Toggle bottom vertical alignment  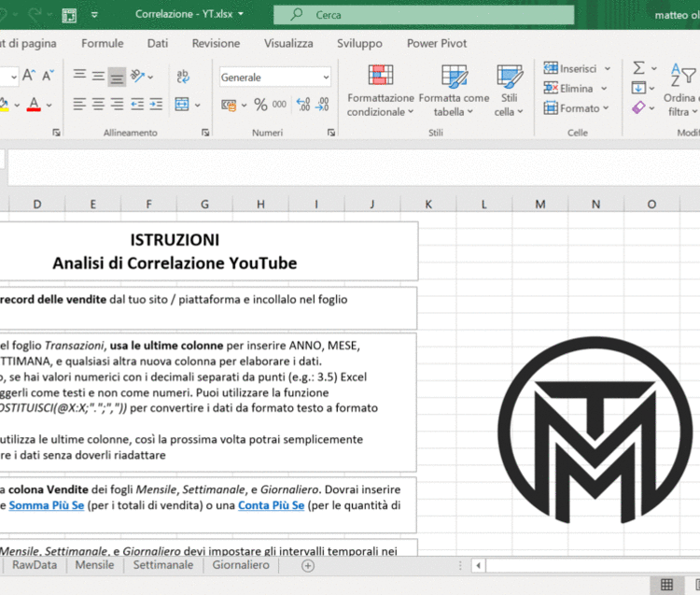click(x=117, y=78)
